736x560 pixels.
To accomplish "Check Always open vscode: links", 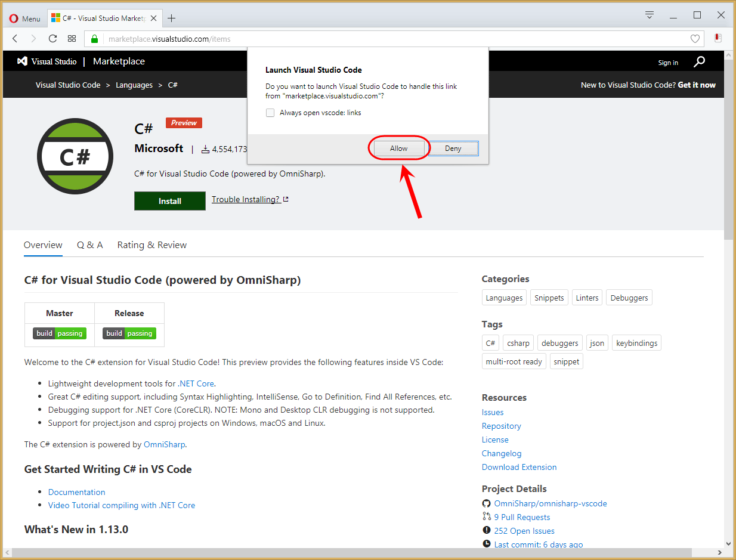I will point(270,113).
